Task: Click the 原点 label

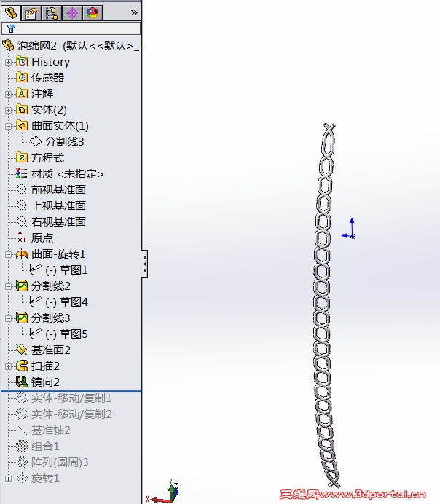Action: (x=42, y=238)
